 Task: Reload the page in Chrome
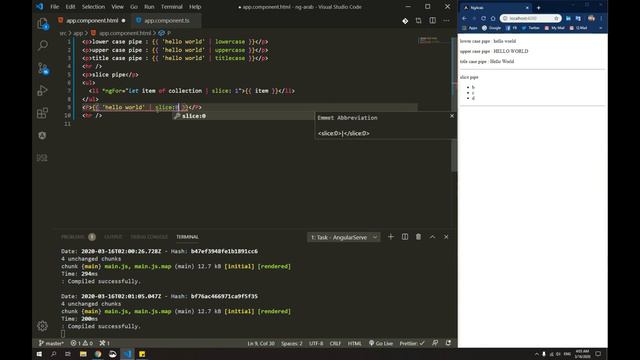tap(483, 18)
